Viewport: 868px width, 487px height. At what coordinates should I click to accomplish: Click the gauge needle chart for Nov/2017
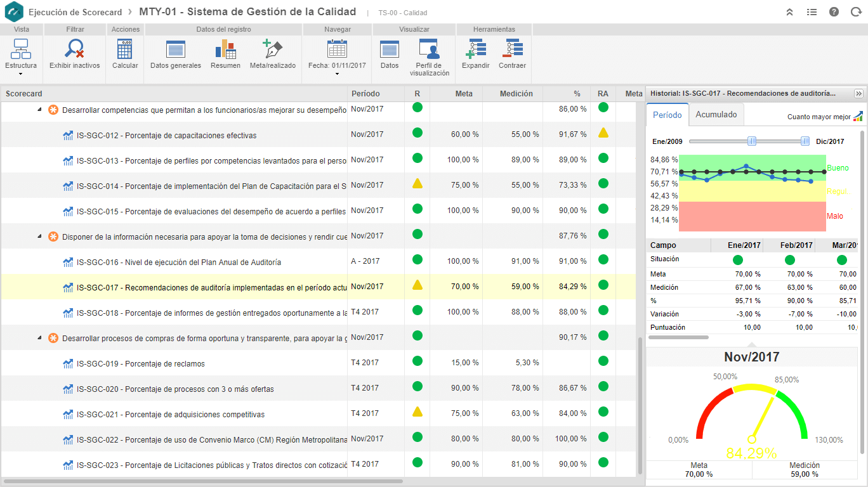(752, 412)
